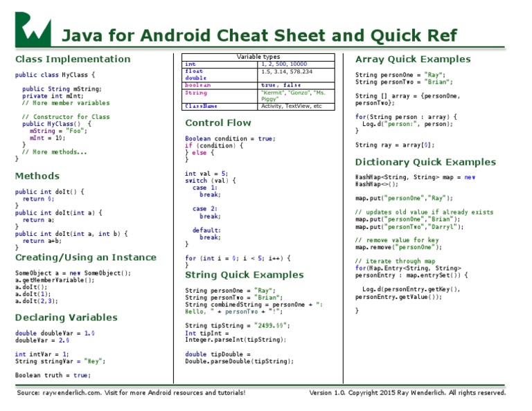Click 'Double.parseDouble(tipString);' line
Screen dimensions: 532x411
tap(239, 362)
